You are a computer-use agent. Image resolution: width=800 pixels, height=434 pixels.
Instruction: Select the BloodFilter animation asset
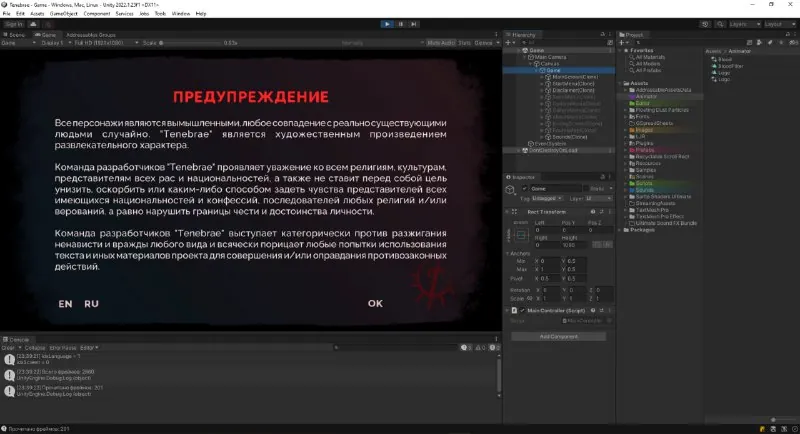[x=730, y=66]
